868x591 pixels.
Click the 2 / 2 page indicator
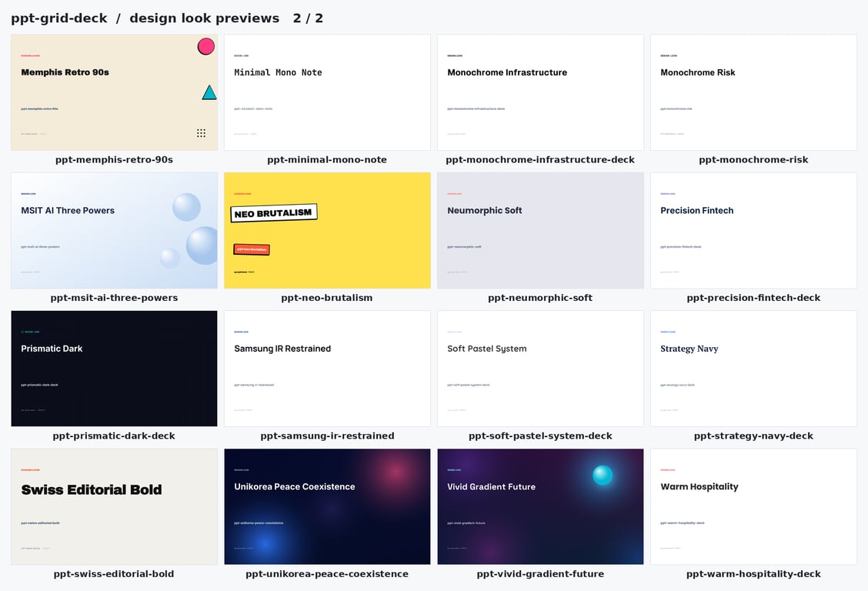308,18
